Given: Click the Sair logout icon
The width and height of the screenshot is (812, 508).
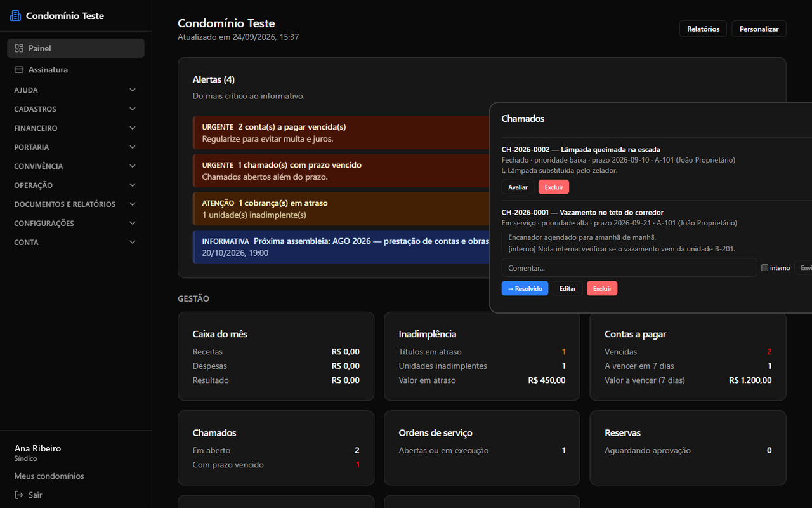Looking at the screenshot, I should pyautogui.click(x=19, y=495).
